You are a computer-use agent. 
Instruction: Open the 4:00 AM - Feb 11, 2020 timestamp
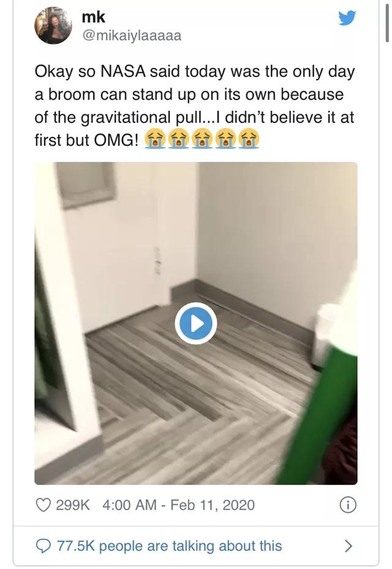click(x=179, y=505)
